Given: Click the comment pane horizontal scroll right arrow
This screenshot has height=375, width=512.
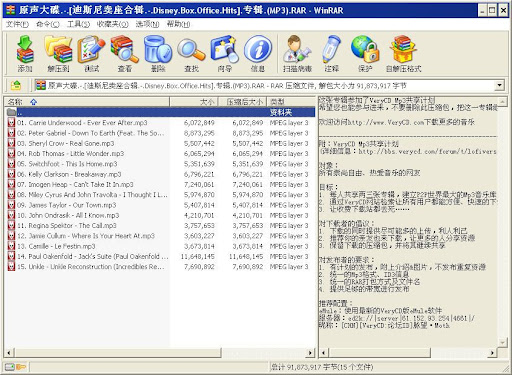Looking at the screenshot, I should [492, 352].
